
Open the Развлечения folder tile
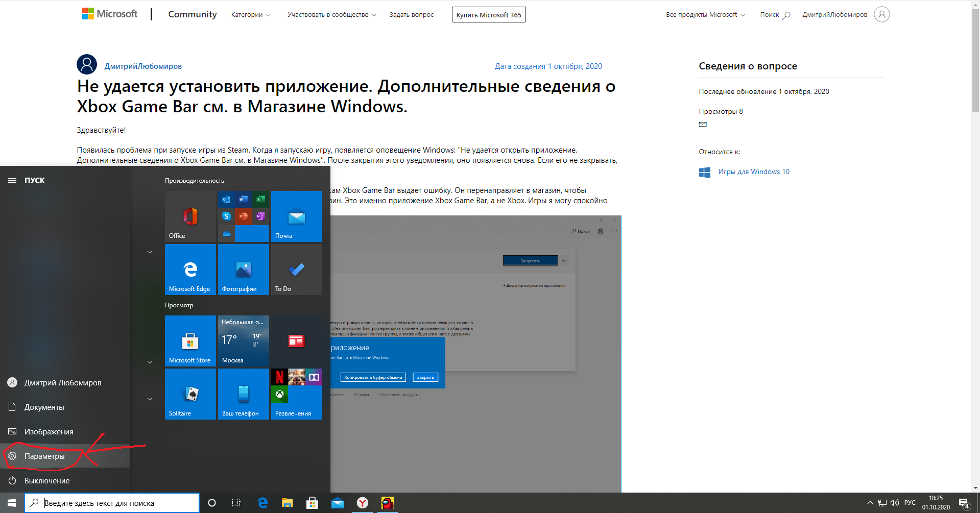tap(297, 394)
